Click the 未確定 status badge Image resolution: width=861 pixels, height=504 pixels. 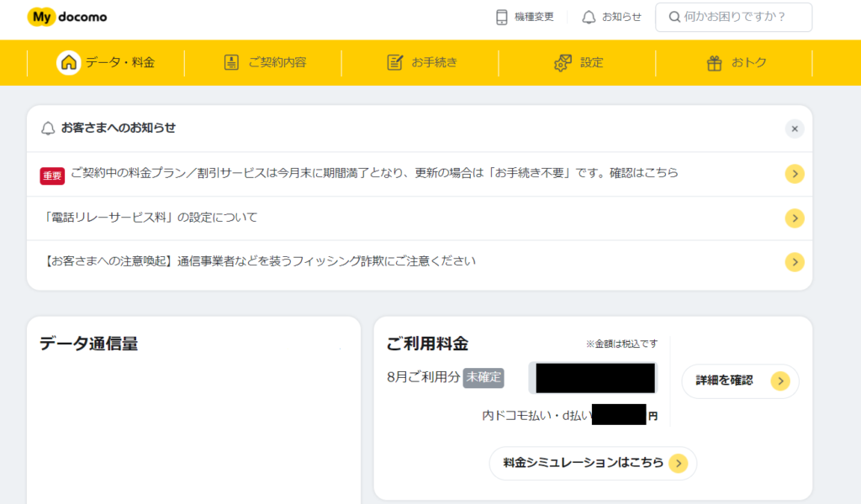[483, 378]
